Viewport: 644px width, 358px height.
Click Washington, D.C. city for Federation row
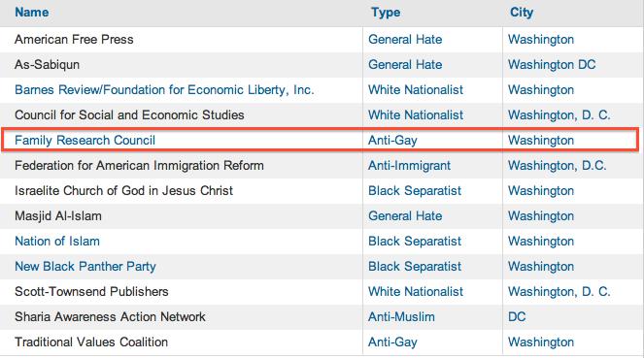(x=557, y=166)
